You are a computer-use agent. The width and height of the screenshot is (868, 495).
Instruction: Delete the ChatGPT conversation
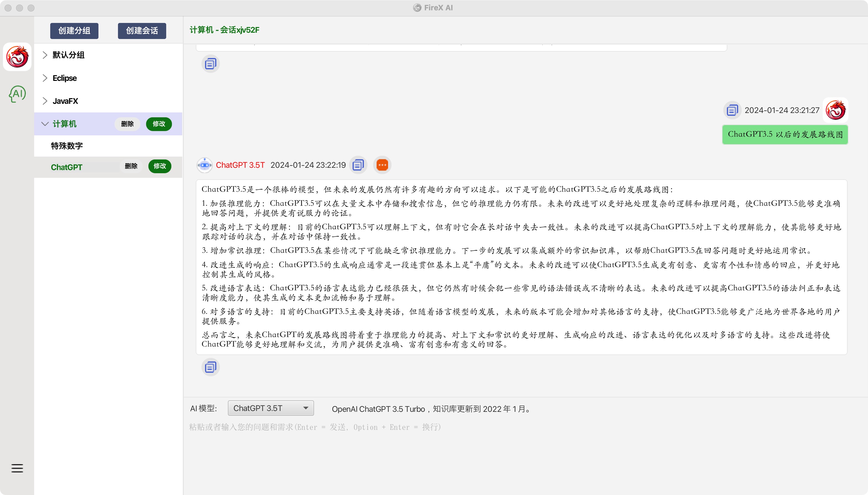click(x=131, y=166)
